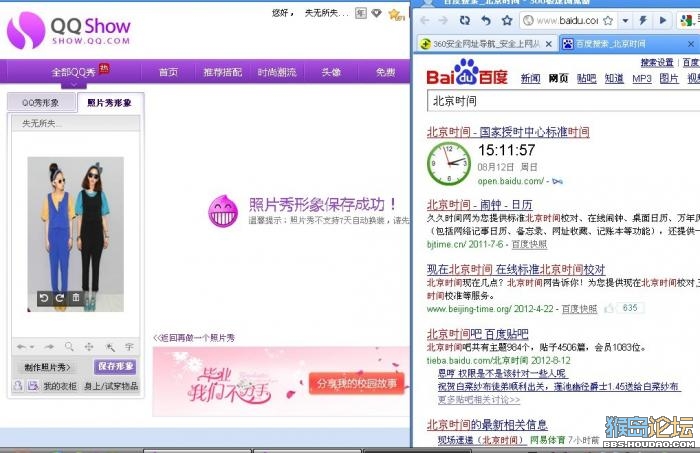The image size is (700, 453).
Task: Click the gold star level icon
Action: [396, 15]
